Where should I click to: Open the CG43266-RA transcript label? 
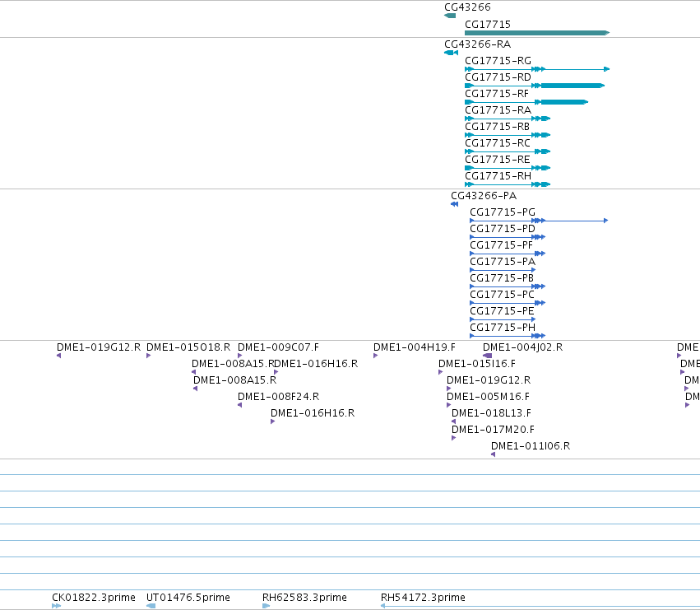point(477,44)
